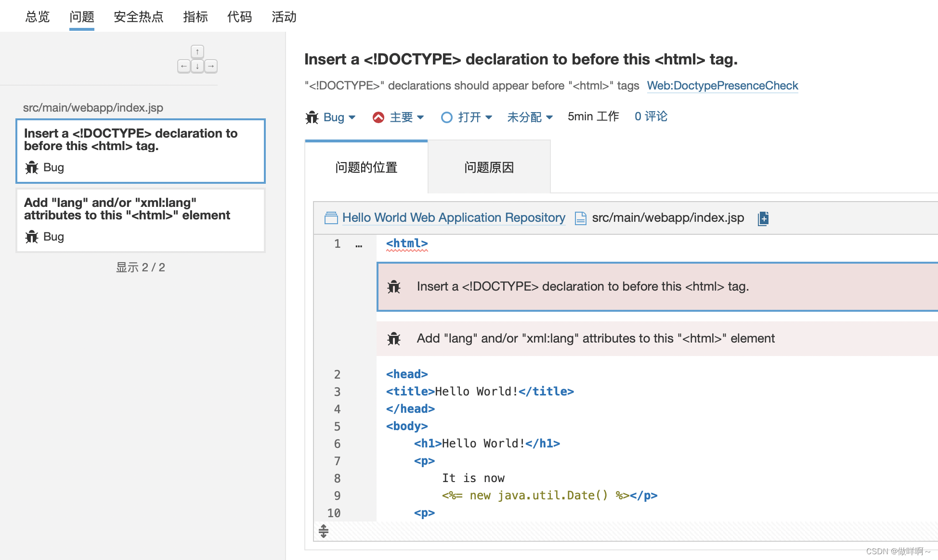Click the copy file icon next to index.jsp
Screen dimensions: 938x560
pyautogui.click(x=763, y=218)
